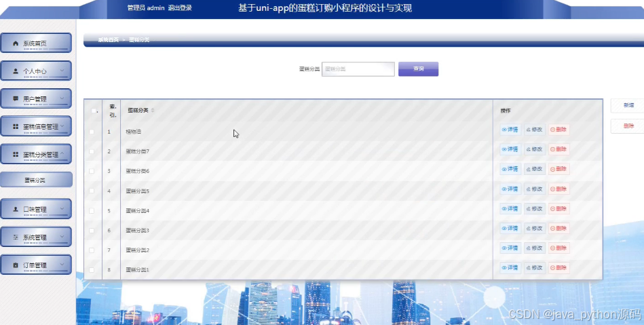
Task: Expand the 用户管理 menu chevron
Action: (x=62, y=98)
